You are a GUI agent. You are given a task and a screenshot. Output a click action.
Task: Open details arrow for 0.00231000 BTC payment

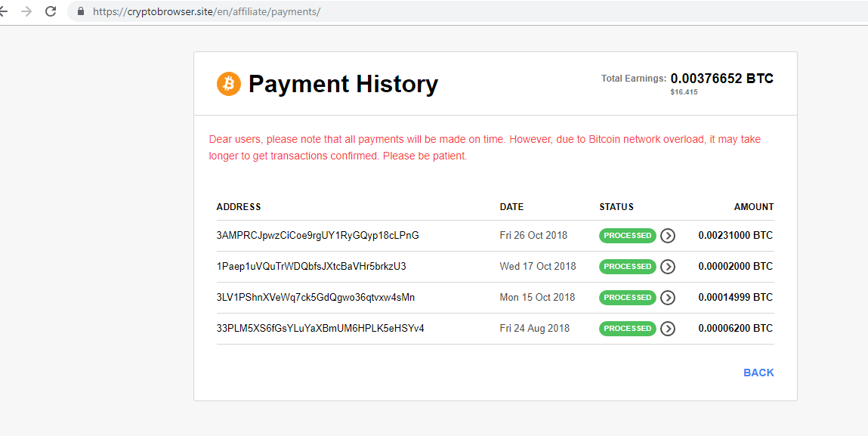pyautogui.click(x=668, y=236)
